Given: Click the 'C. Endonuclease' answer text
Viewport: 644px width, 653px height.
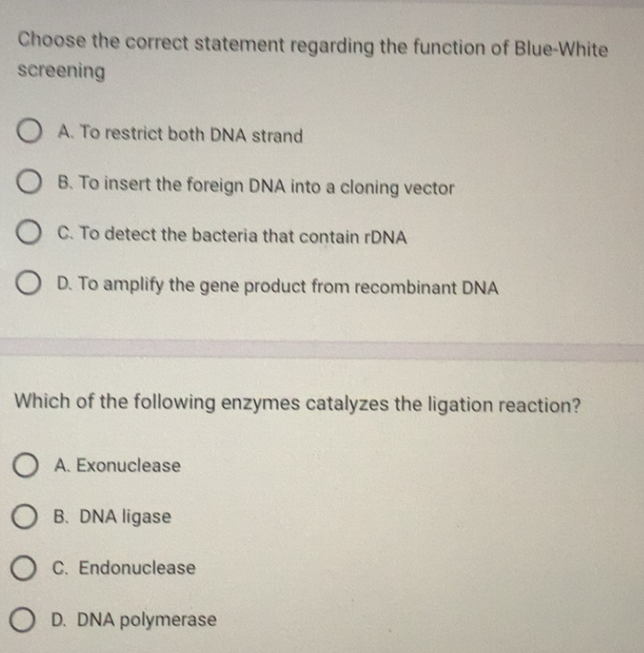Looking at the screenshot, I should pyautogui.click(x=124, y=568).
